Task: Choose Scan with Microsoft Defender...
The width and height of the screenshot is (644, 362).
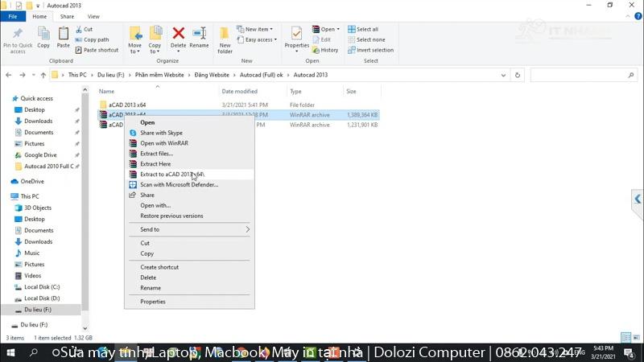Action: coord(179,185)
